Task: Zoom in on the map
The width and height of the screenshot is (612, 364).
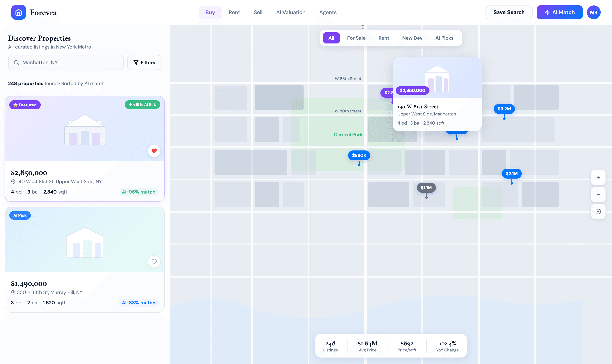Action: point(598,177)
